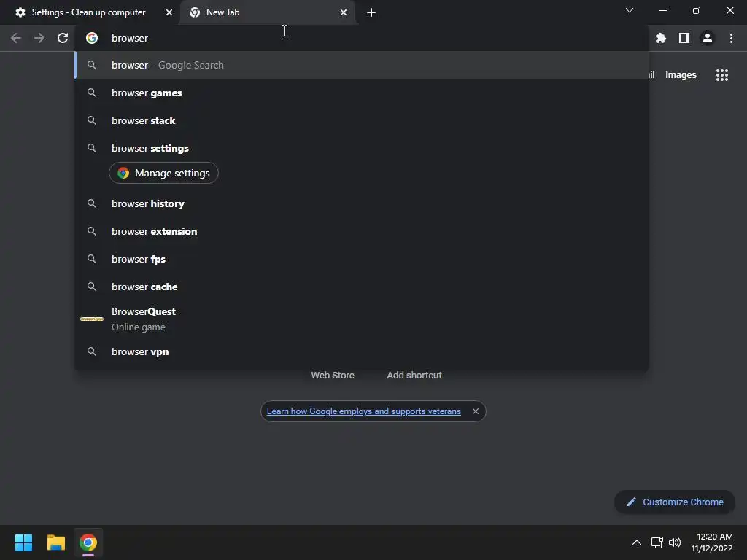Choose the browser vpn suggestion
The image size is (747, 560).
[x=362, y=351]
